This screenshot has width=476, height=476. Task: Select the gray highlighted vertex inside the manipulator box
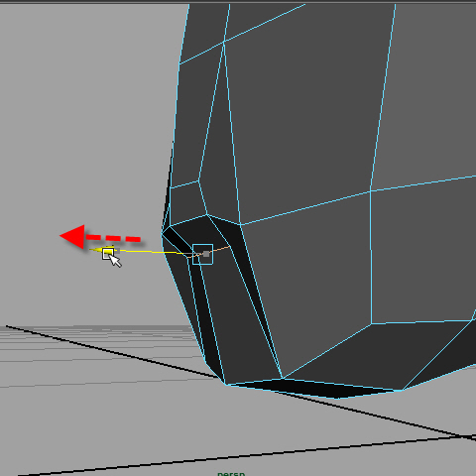206,254
